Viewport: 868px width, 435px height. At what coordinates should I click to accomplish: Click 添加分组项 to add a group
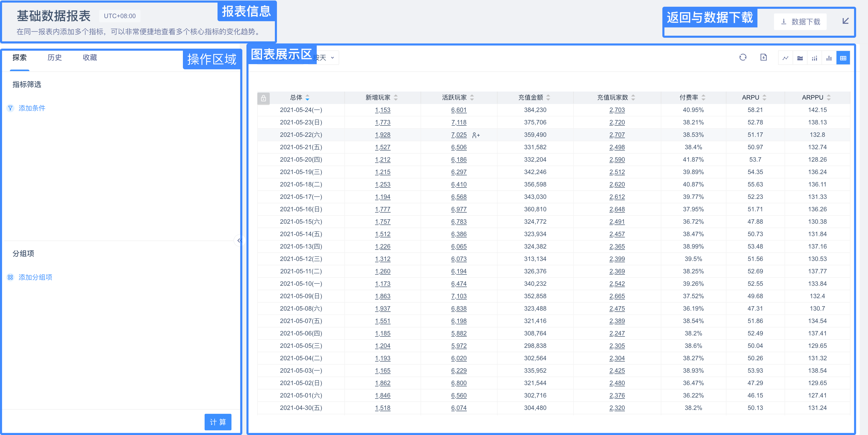[x=35, y=277]
